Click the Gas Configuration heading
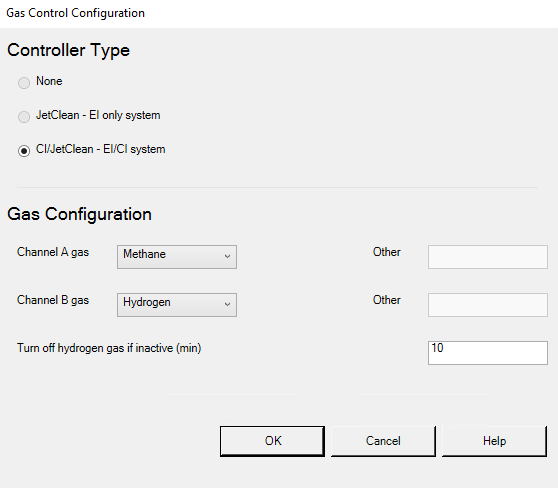The image size is (558, 488). (79, 214)
